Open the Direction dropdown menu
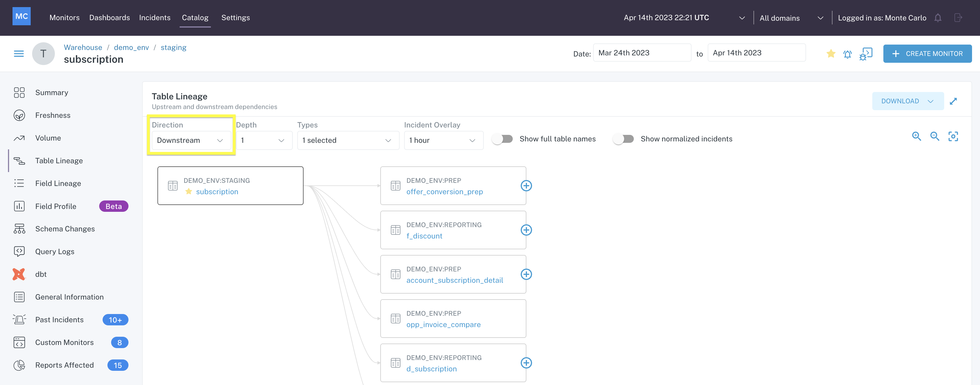 [x=189, y=140]
